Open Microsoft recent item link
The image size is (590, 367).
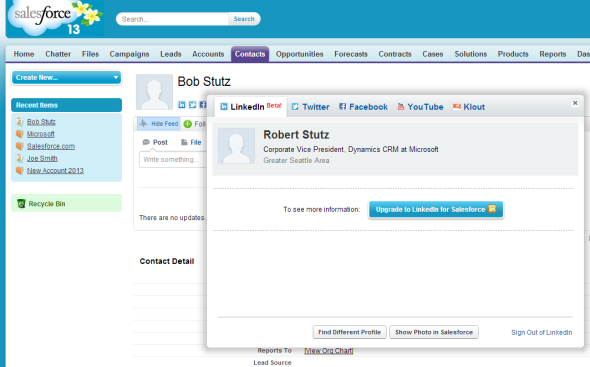click(x=41, y=134)
